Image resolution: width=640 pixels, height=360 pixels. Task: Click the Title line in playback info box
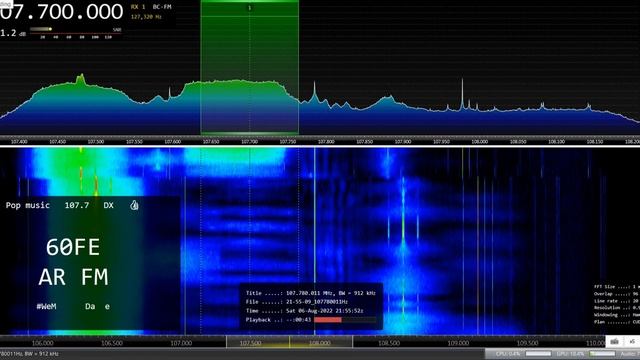311,293
